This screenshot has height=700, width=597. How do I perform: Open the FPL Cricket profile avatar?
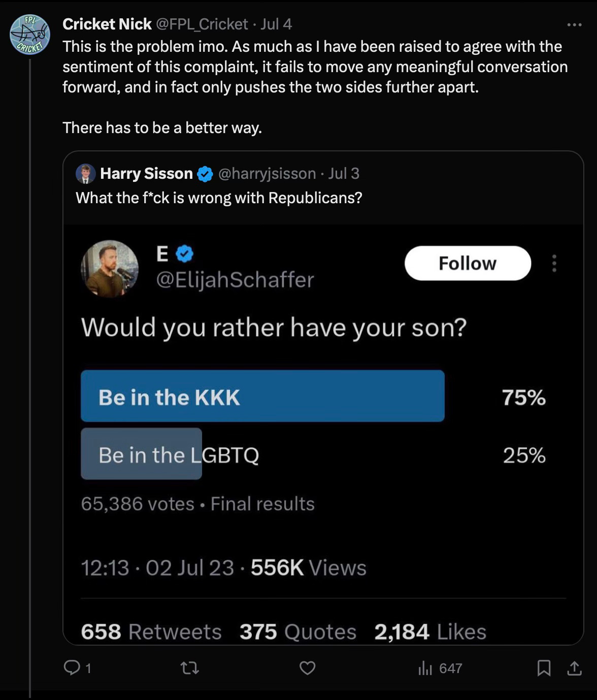coord(30,35)
